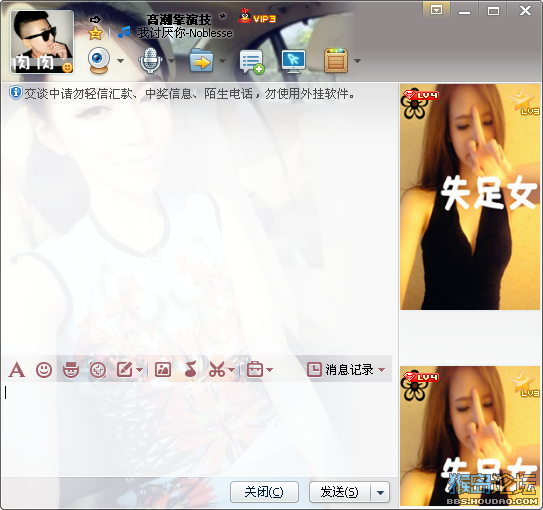This screenshot has width=543, height=510.
Task: Capture a screenshot with the scissors icon
Action: coord(217,370)
